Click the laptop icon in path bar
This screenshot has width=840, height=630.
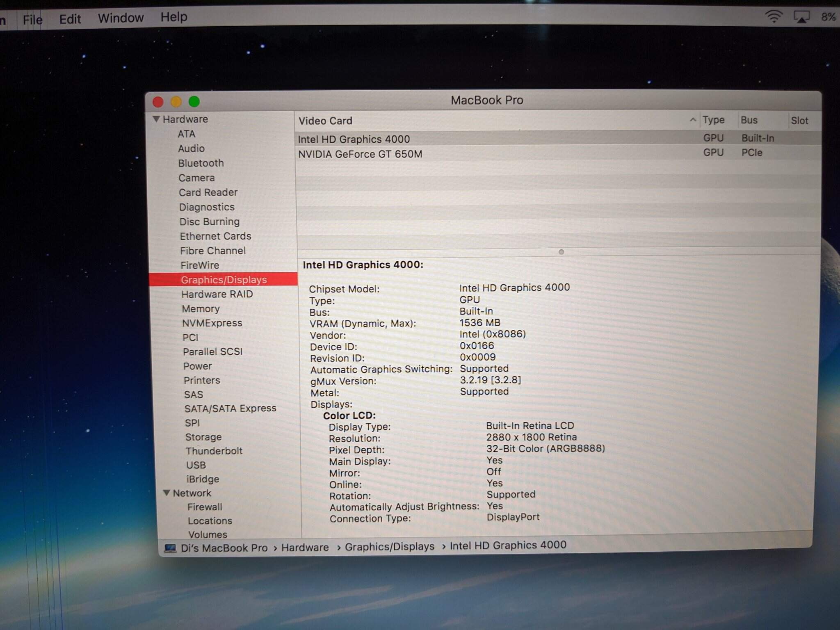tap(170, 548)
